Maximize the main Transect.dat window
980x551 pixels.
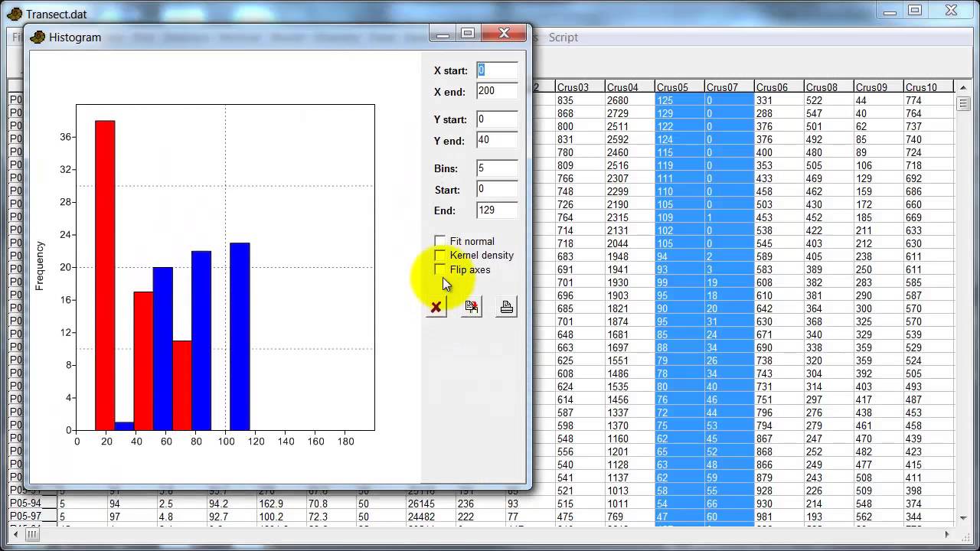915,10
